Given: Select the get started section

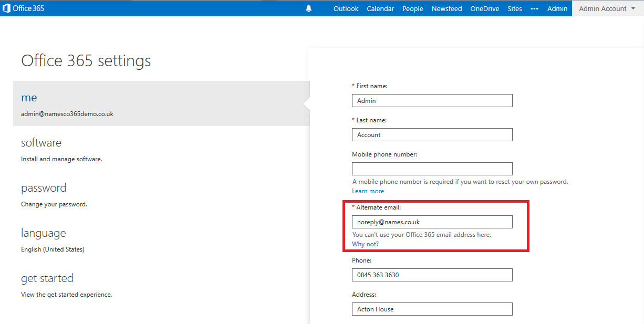Looking at the screenshot, I should coord(161,285).
